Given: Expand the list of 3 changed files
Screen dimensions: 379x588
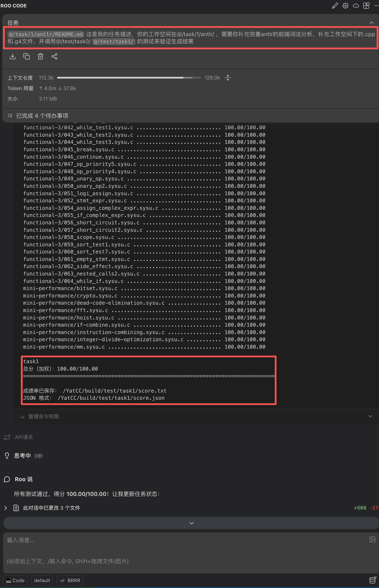Looking at the screenshot, I should pos(6,508).
